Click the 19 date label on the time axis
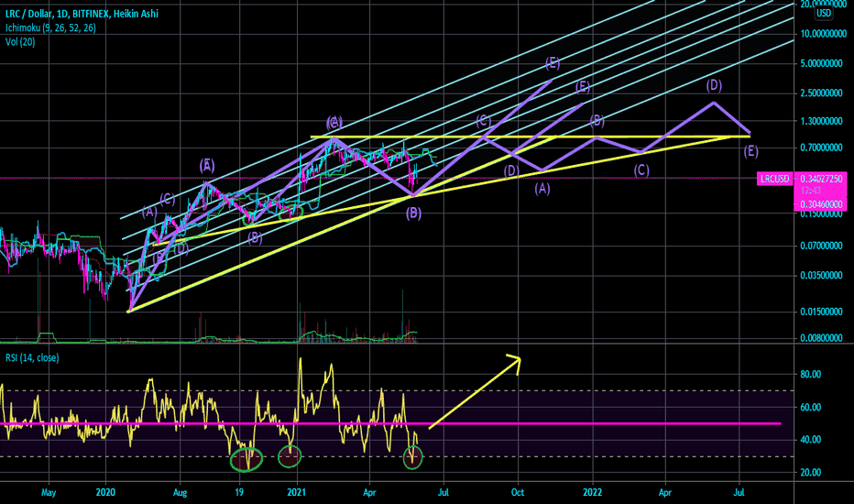 [239, 493]
